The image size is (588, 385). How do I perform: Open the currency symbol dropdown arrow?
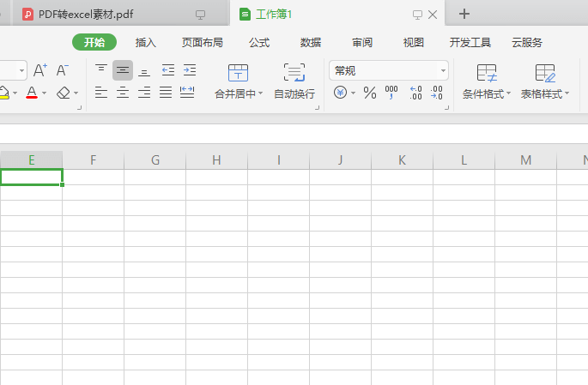click(354, 93)
